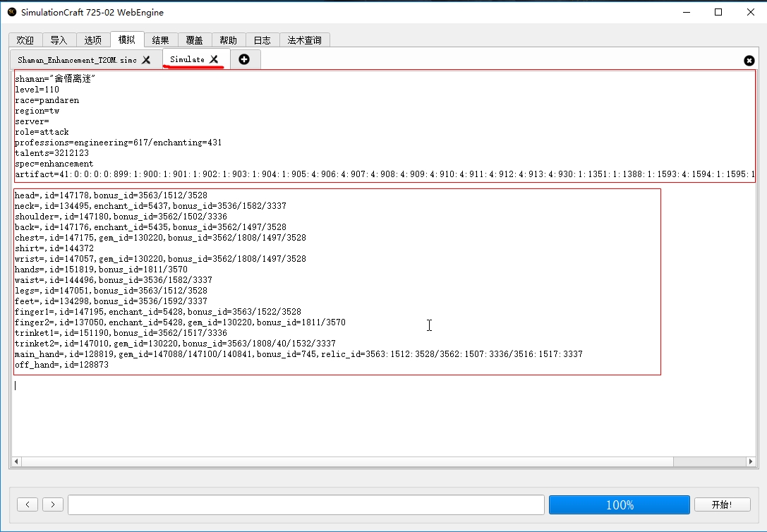Image resolution: width=767 pixels, height=532 pixels.
Task: Click the command line input field
Action: pyautogui.click(x=306, y=504)
